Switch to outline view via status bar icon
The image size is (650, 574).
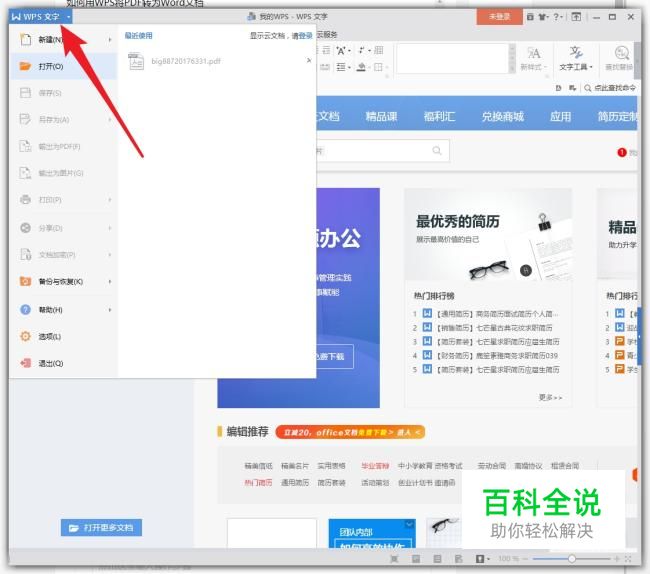(x=437, y=559)
